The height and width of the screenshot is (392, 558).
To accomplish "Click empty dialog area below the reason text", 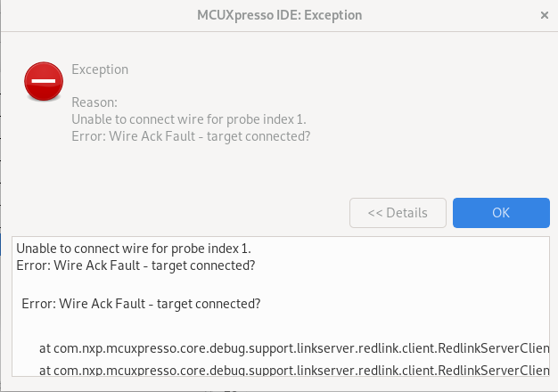I will [x=214, y=171].
